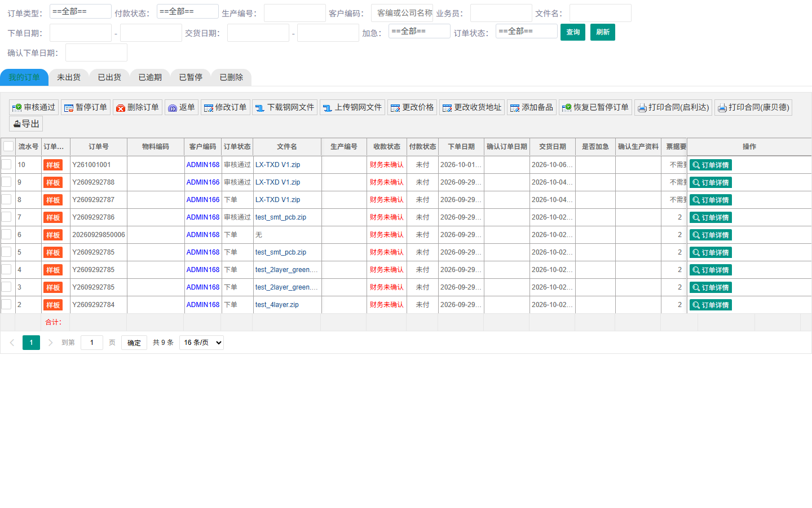Click the 确定 confirm page button
This screenshot has width=812, height=508.
tap(134, 343)
